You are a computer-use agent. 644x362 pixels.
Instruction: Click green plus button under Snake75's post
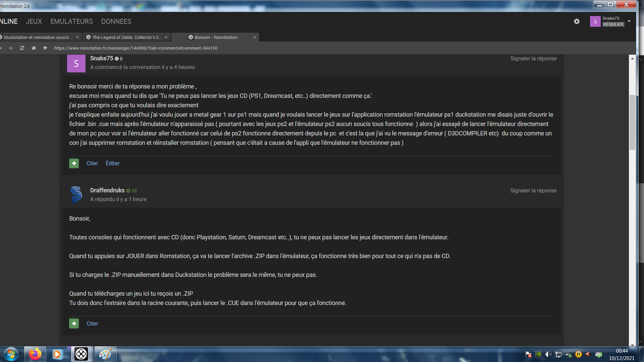74,163
